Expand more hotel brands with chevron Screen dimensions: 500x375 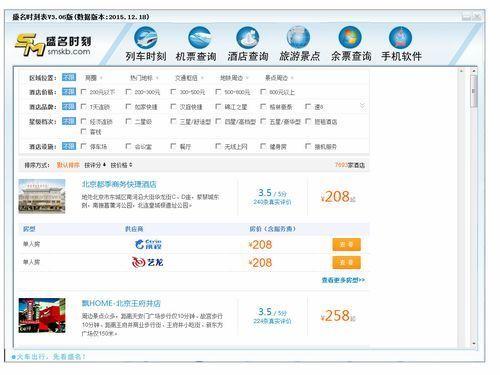point(362,106)
